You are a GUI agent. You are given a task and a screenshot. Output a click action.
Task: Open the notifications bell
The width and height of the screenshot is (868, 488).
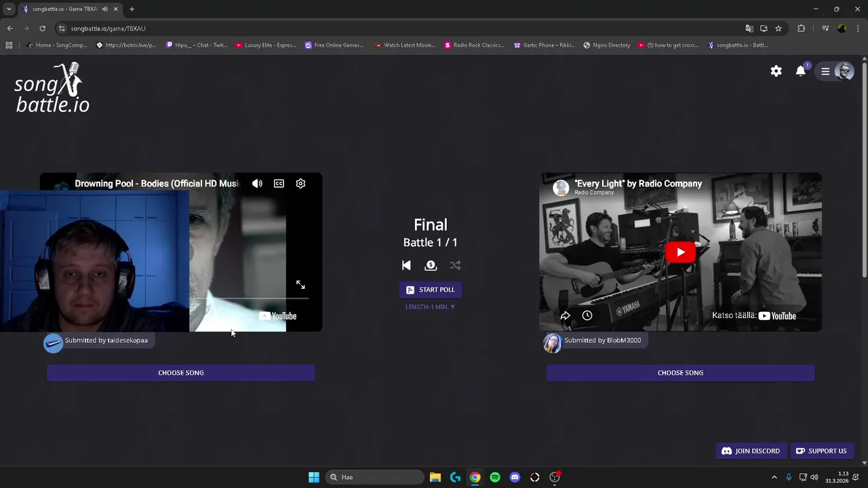pyautogui.click(x=801, y=71)
